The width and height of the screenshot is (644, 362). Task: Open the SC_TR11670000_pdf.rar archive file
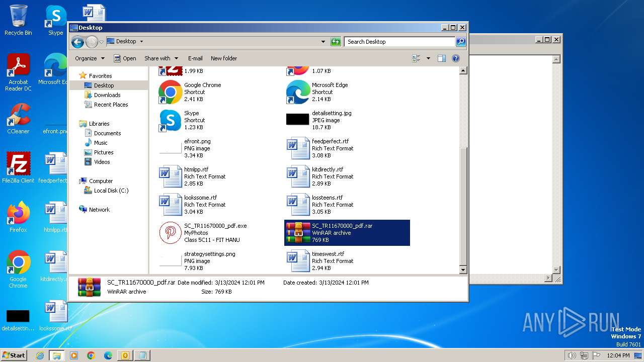(347, 233)
